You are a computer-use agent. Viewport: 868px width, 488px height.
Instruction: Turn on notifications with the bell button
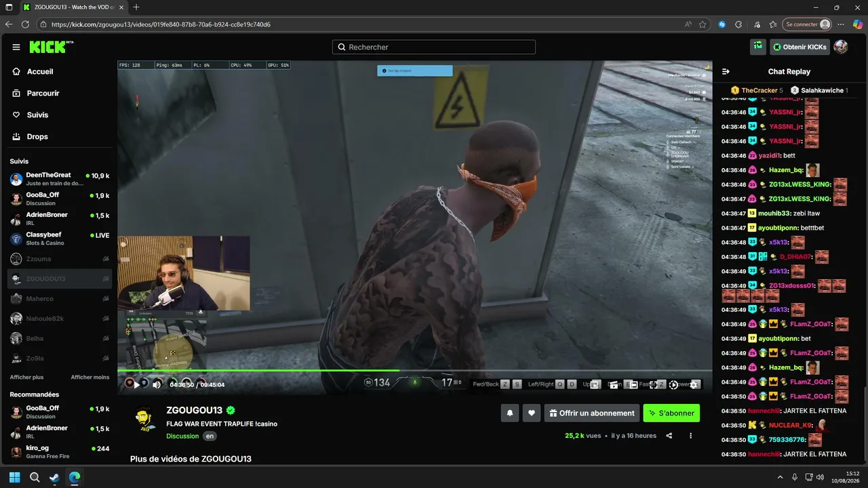tap(510, 413)
